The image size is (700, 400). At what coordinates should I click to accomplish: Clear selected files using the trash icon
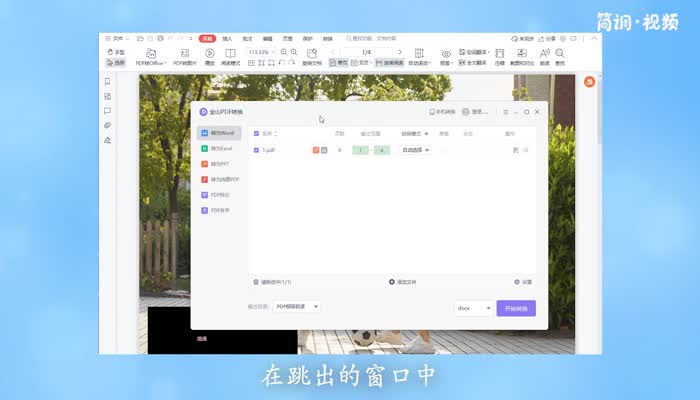(256, 282)
